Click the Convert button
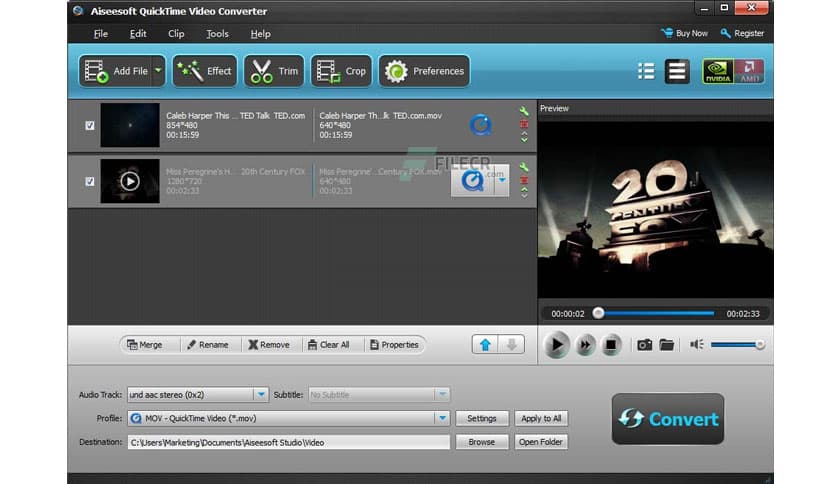The image size is (836, 484). (x=668, y=419)
